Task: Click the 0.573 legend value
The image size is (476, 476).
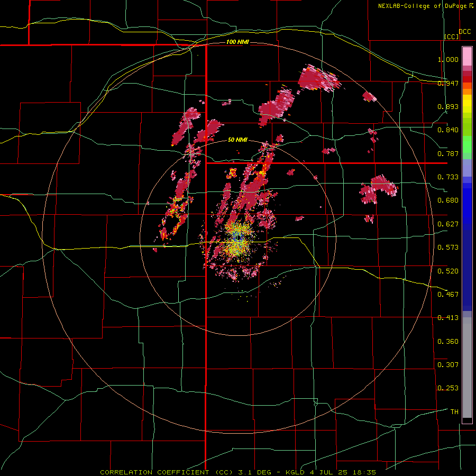Action: [x=448, y=248]
